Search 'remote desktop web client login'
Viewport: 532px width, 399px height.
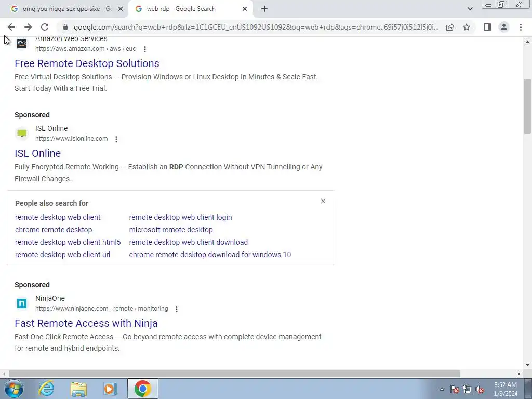[x=180, y=217]
